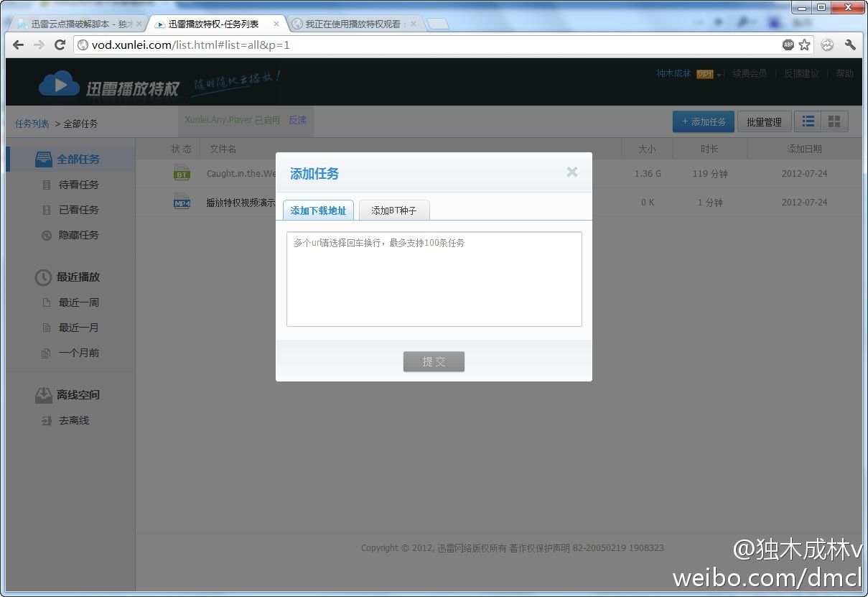Viewport: 868px width, 597px height.
Task: Click the 提交 submit button
Action: [434, 361]
